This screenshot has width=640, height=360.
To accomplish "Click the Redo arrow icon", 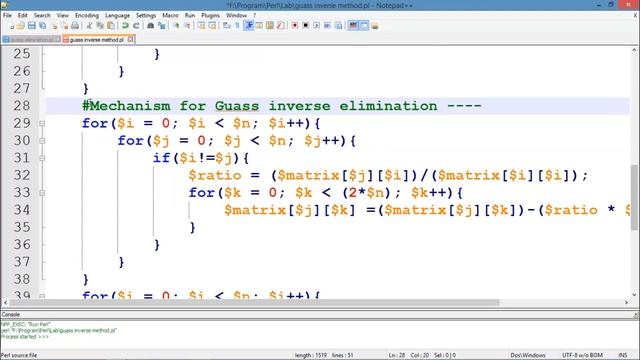I will [136, 26].
